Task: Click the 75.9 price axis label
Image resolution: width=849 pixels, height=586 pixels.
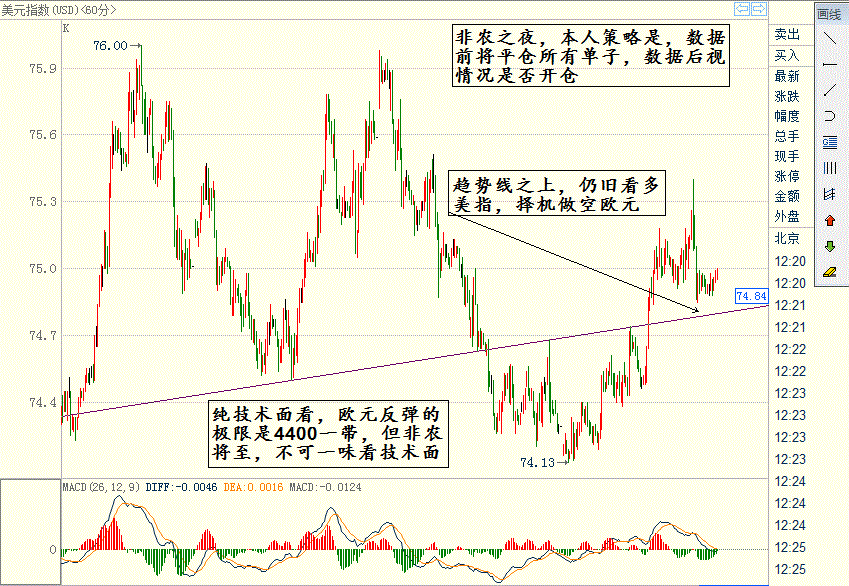Action: [x=43, y=68]
